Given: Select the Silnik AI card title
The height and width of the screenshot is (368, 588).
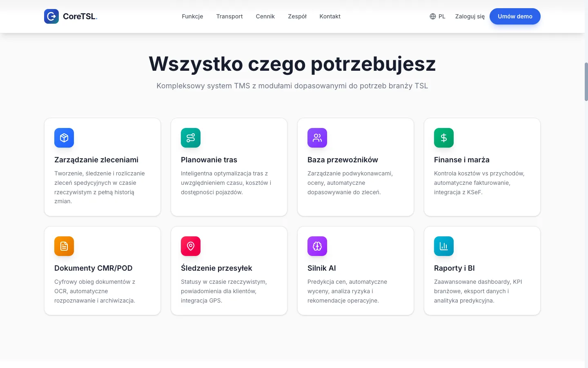Looking at the screenshot, I should pos(322,268).
